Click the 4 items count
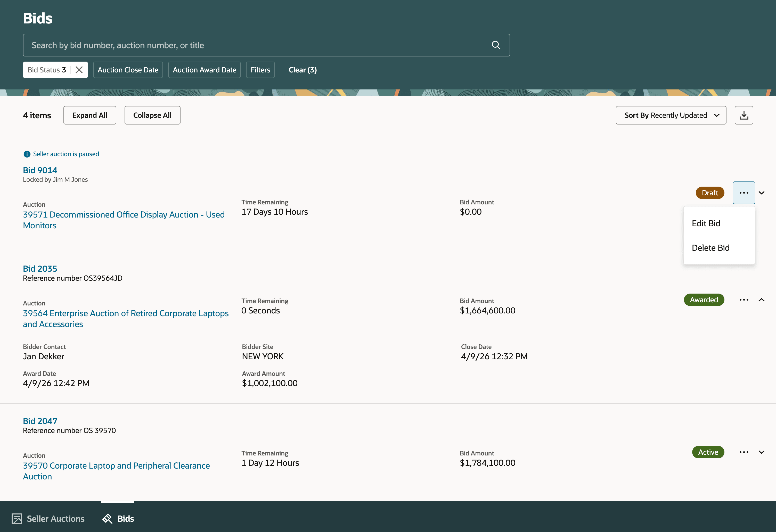776x532 pixels. pos(37,115)
